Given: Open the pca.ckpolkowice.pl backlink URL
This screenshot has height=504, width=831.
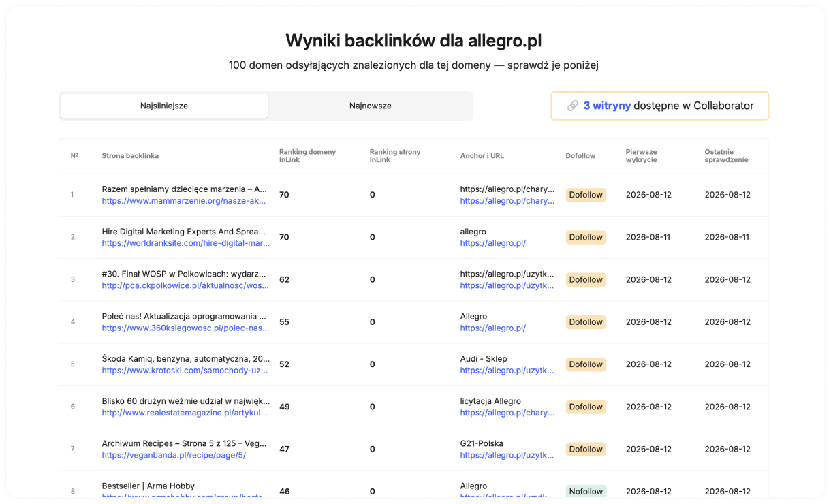Looking at the screenshot, I should click(x=185, y=285).
